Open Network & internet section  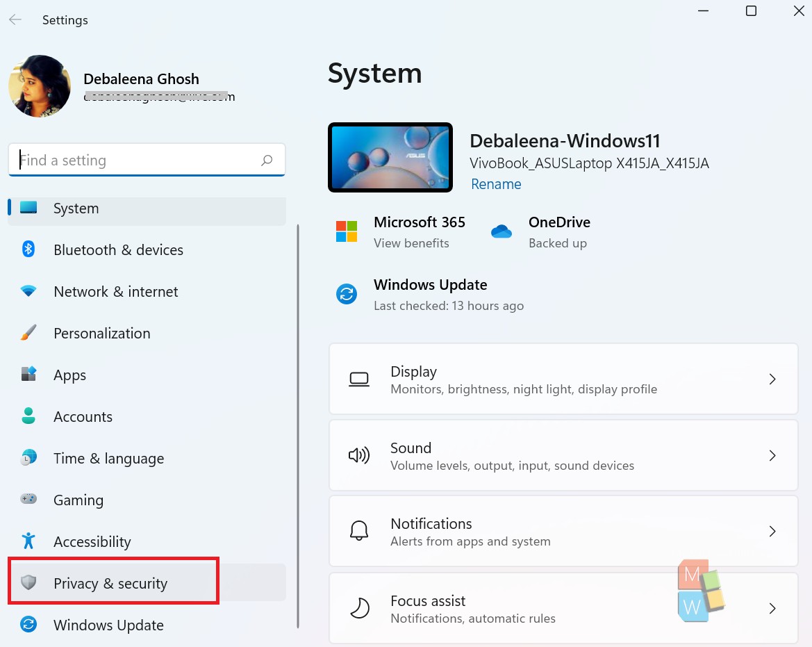point(147,292)
